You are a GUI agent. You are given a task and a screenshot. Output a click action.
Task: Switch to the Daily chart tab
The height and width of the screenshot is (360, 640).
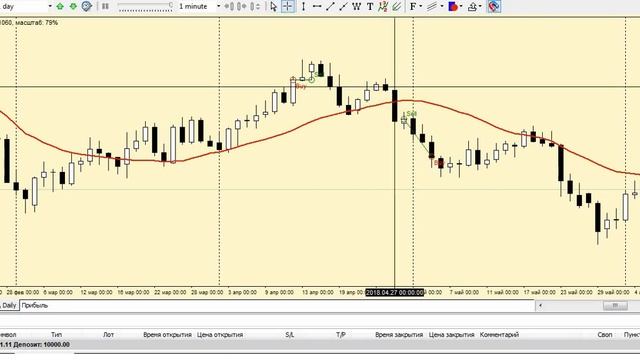9,305
